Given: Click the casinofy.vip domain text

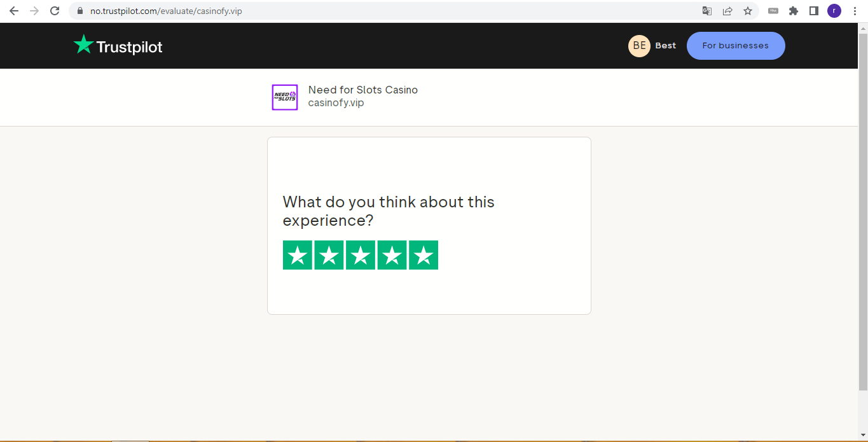Looking at the screenshot, I should point(336,103).
